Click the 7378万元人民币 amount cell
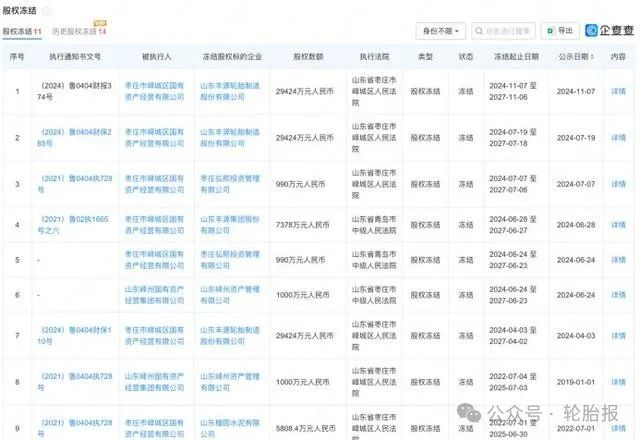640x440 pixels. pos(302,225)
